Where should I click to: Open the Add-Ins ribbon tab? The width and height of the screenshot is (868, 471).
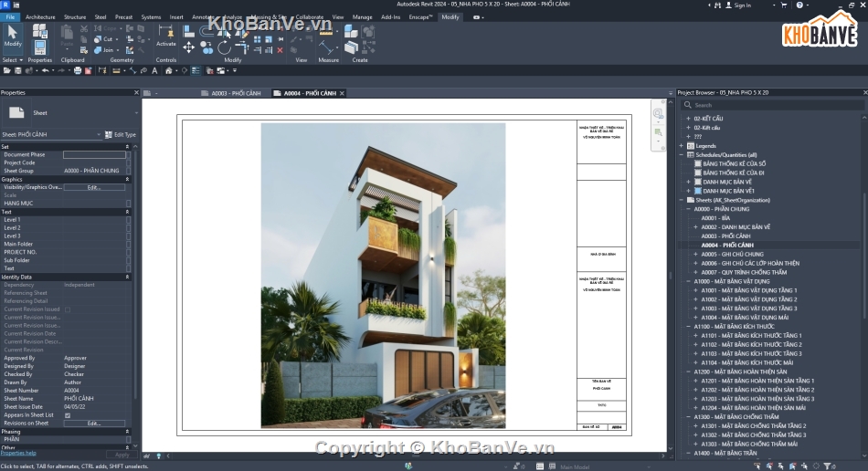pyautogui.click(x=390, y=17)
